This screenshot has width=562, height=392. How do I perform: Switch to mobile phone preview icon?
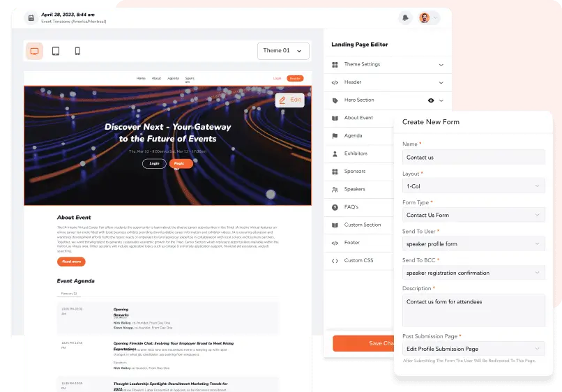[77, 51]
